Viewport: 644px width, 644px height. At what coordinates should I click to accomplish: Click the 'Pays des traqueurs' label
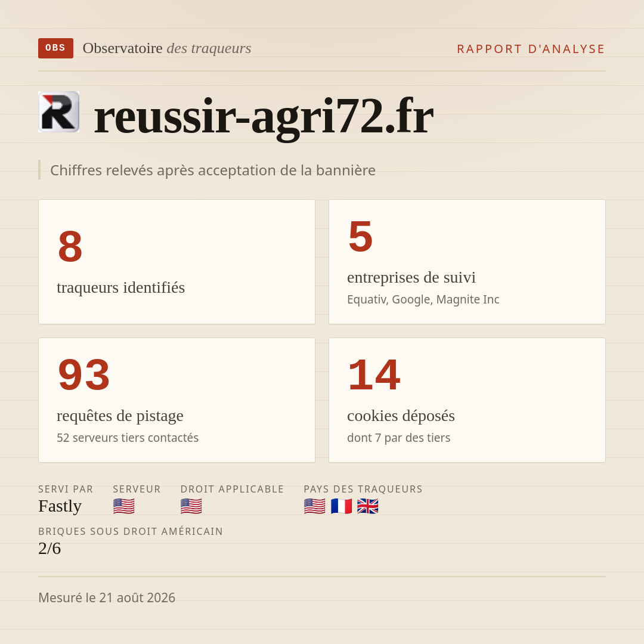363,489
